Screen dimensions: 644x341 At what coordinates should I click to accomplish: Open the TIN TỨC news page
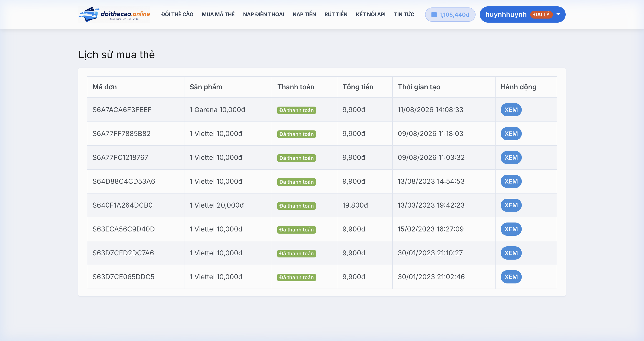pyautogui.click(x=404, y=14)
